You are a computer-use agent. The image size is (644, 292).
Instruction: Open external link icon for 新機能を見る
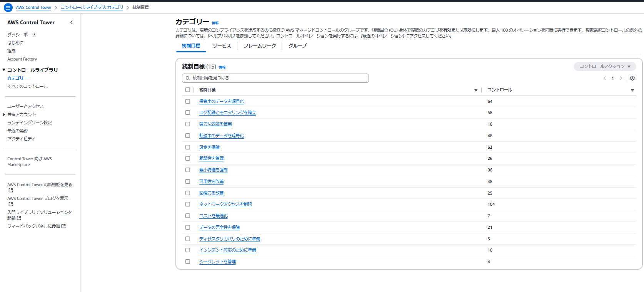click(11, 190)
